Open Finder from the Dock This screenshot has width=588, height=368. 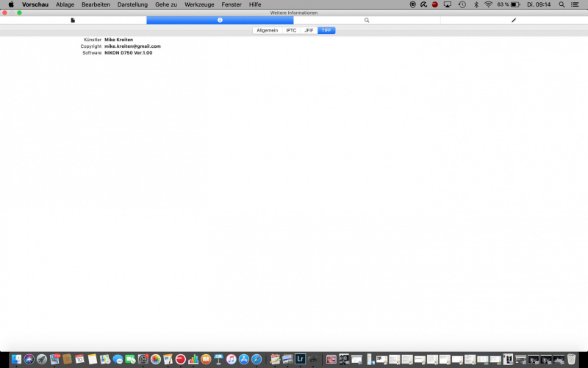16,359
